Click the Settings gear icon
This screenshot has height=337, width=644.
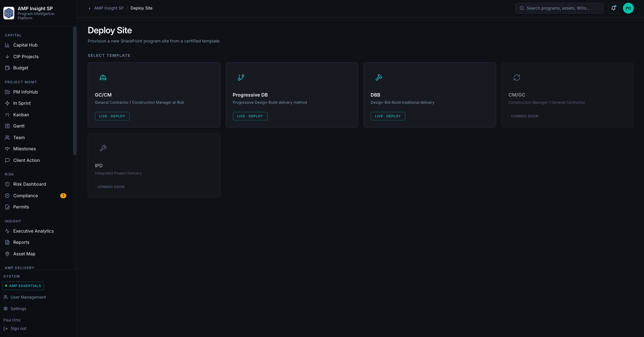[x=5, y=309]
